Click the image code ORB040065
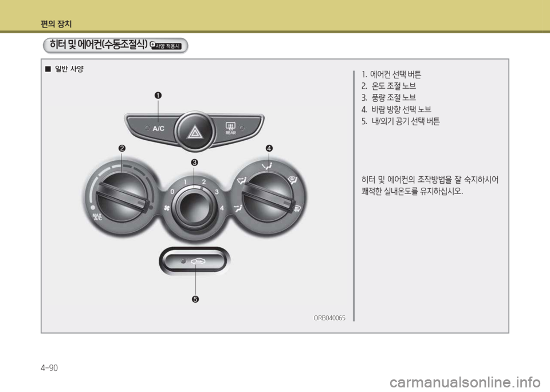This screenshot has height=392, width=550. tap(329, 318)
